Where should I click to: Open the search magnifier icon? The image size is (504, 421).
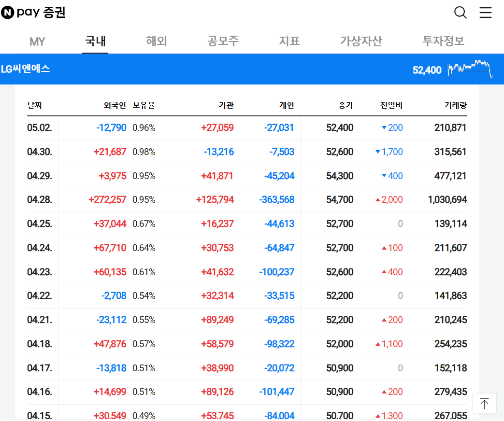(461, 13)
